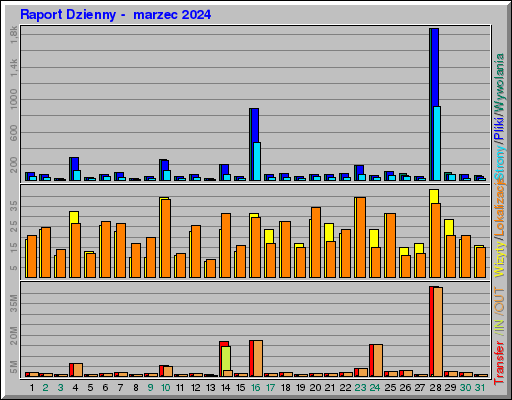This screenshot has width=512, height=400.
Task: Click the '200' tick on hits axis
Action: click(14, 165)
